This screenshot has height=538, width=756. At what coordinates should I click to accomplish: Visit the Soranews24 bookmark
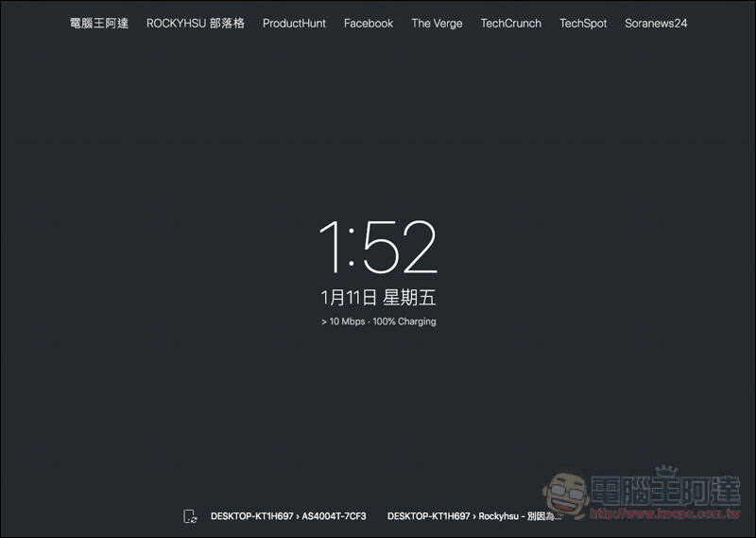656,23
